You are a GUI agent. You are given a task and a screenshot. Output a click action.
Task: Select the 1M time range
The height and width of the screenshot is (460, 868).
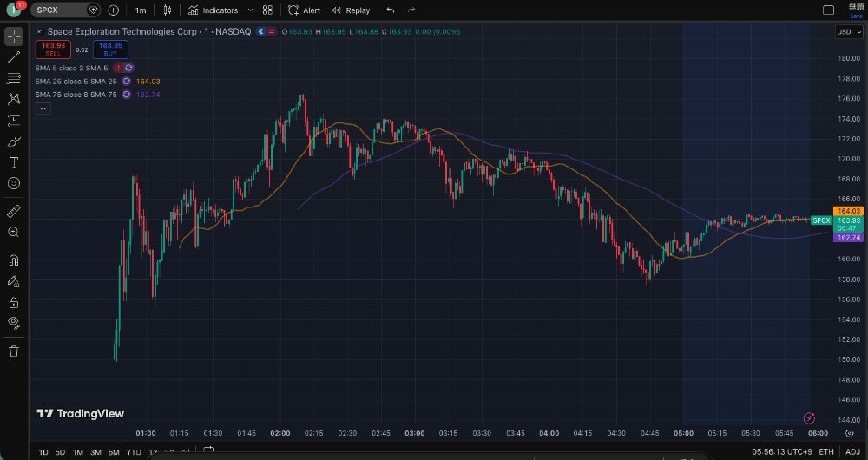coord(77,452)
